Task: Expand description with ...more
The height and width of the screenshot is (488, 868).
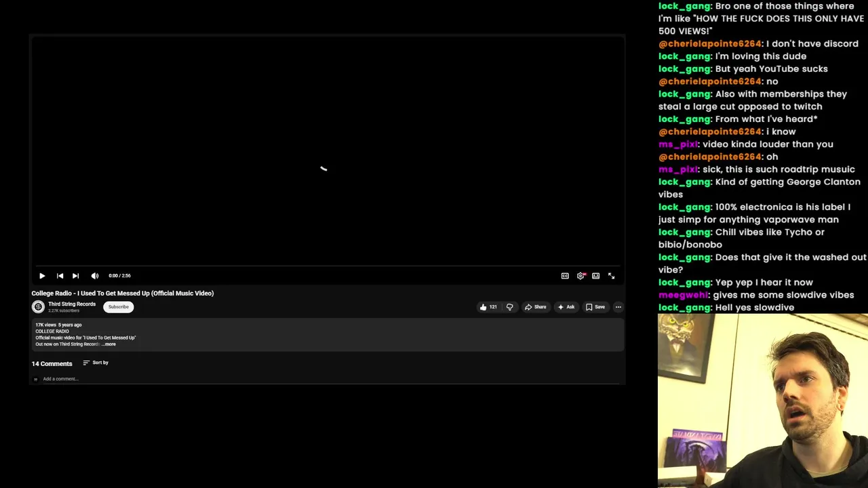Action: 108,344
